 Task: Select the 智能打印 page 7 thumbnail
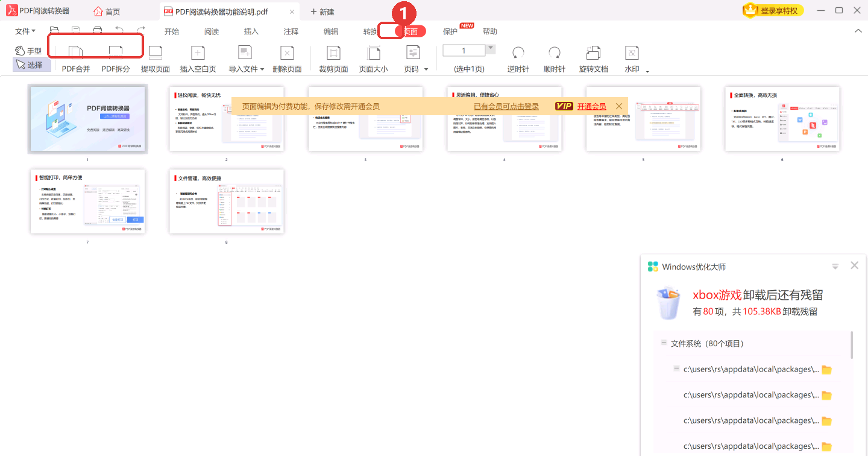pyautogui.click(x=87, y=201)
